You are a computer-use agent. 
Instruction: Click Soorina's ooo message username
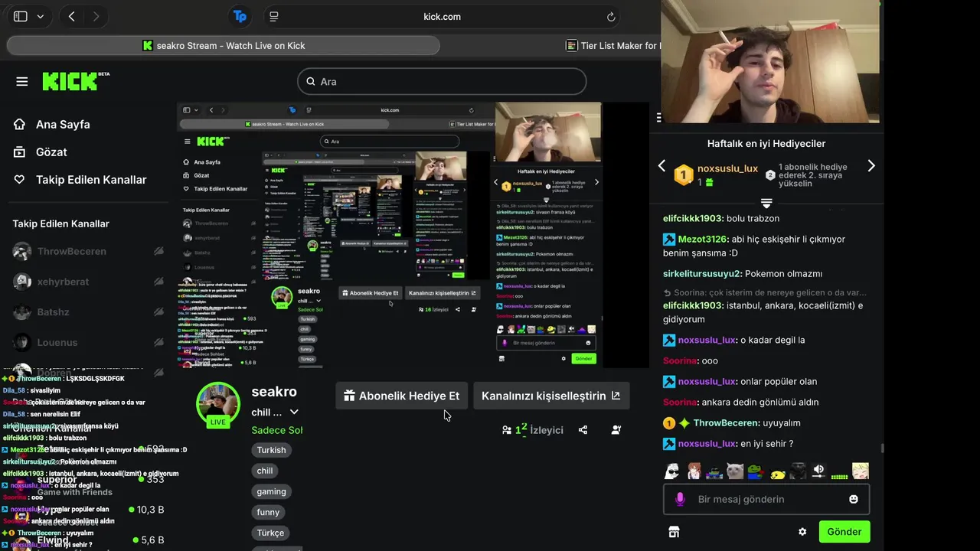point(680,360)
